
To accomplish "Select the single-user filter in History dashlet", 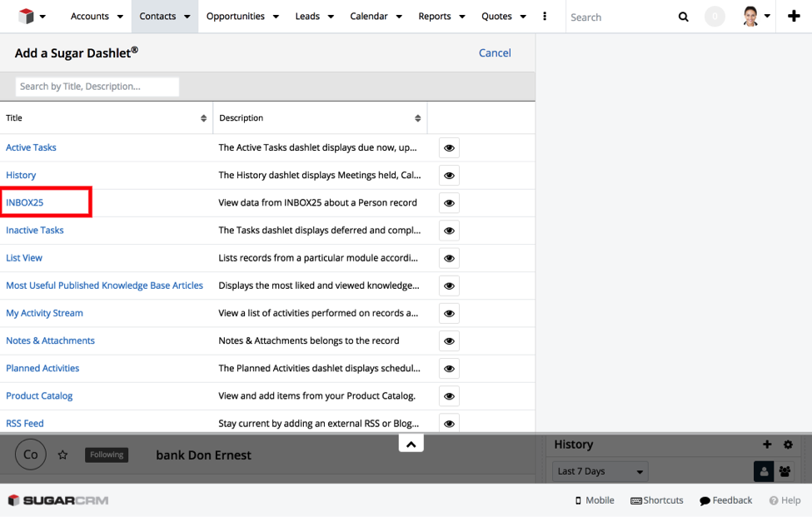I will click(764, 471).
